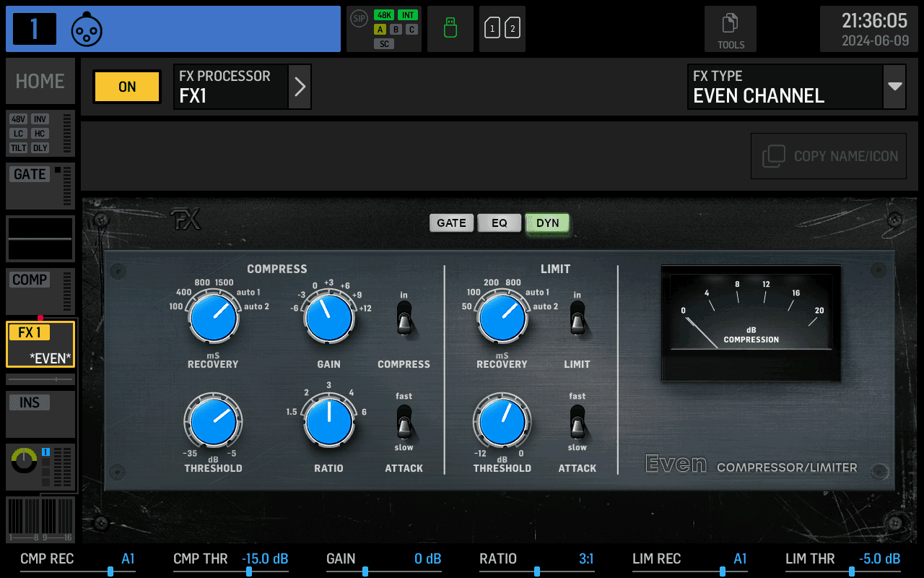This screenshot has width=924, height=578.
Task: Click the compressor RECOVERY knob
Action: [x=214, y=318]
